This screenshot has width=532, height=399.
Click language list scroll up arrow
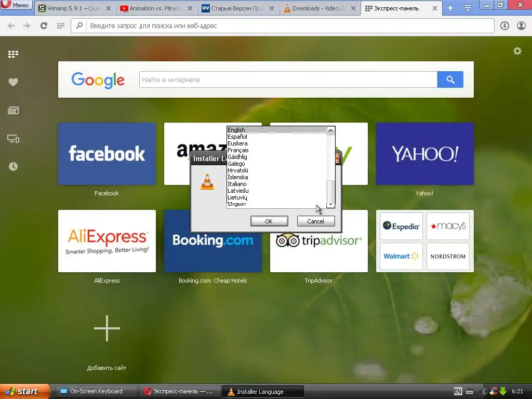point(330,130)
